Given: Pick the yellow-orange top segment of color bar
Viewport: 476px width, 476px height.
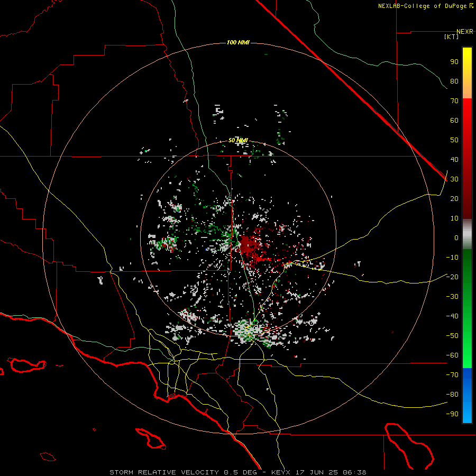Looking at the screenshot, I should click(467, 73).
